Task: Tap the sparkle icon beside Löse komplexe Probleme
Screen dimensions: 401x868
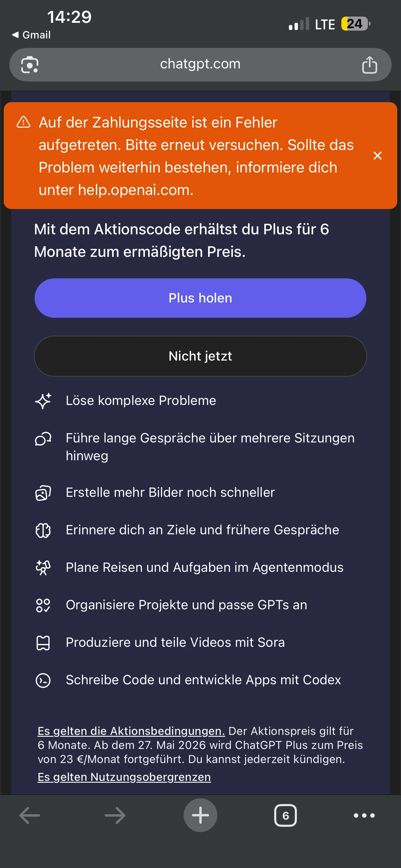Action: (x=43, y=401)
